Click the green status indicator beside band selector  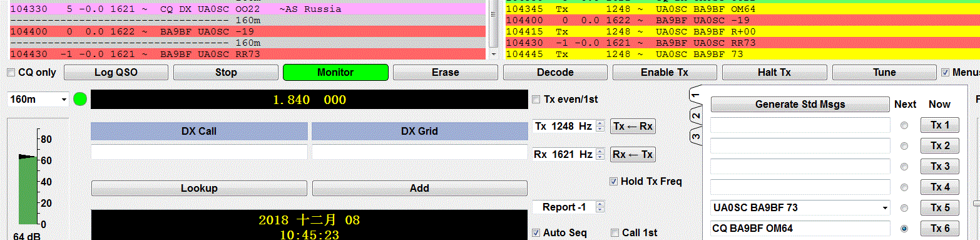pyautogui.click(x=80, y=99)
